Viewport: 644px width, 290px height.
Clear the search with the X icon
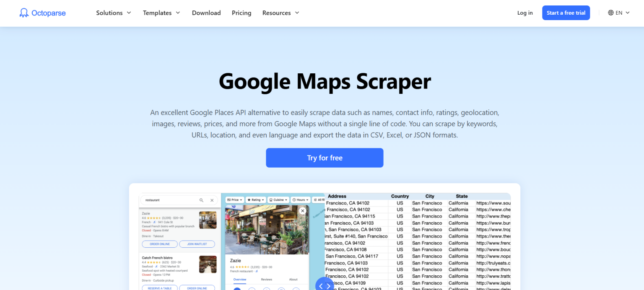click(212, 200)
